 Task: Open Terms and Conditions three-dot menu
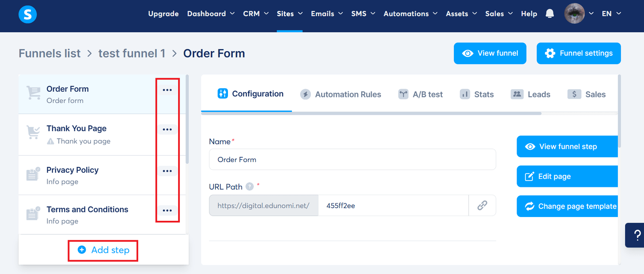tap(167, 211)
